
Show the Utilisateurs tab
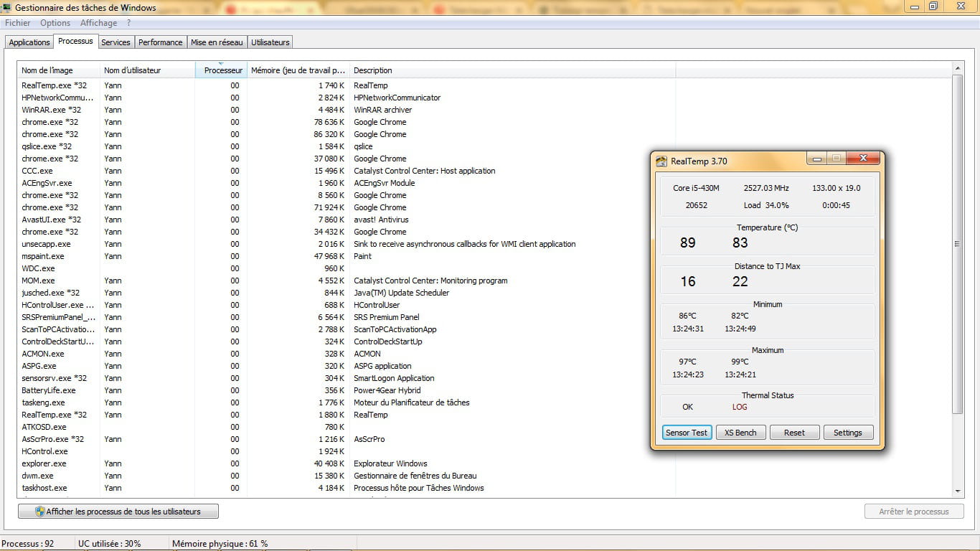tap(270, 42)
